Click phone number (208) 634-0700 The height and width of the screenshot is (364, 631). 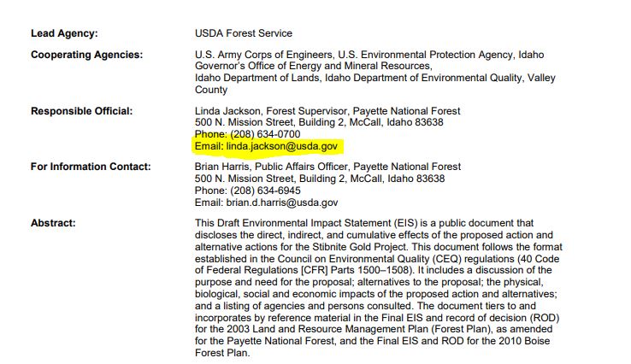261,135
